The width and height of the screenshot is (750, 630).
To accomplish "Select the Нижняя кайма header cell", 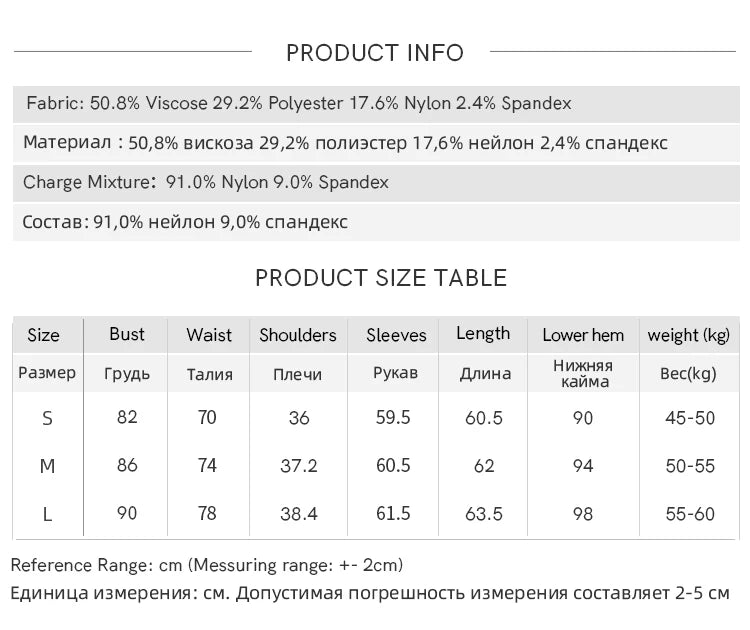I will coord(584,373).
